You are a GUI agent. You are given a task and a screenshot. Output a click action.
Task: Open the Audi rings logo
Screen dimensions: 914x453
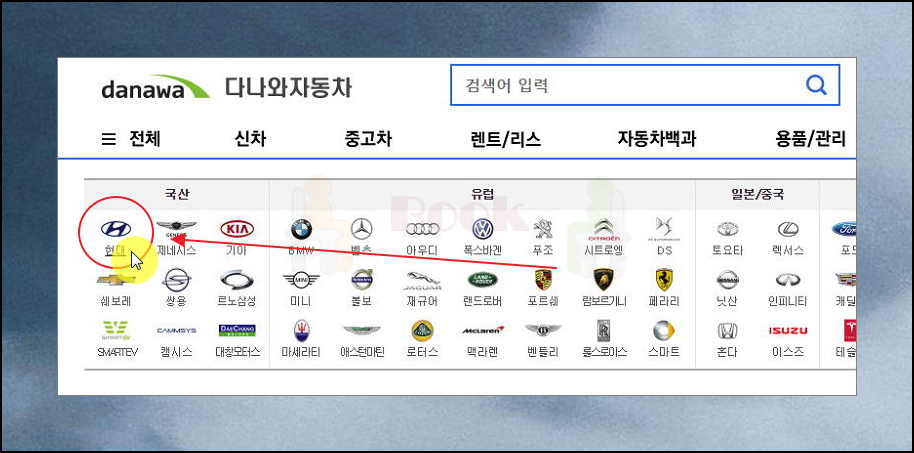click(x=422, y=229)
